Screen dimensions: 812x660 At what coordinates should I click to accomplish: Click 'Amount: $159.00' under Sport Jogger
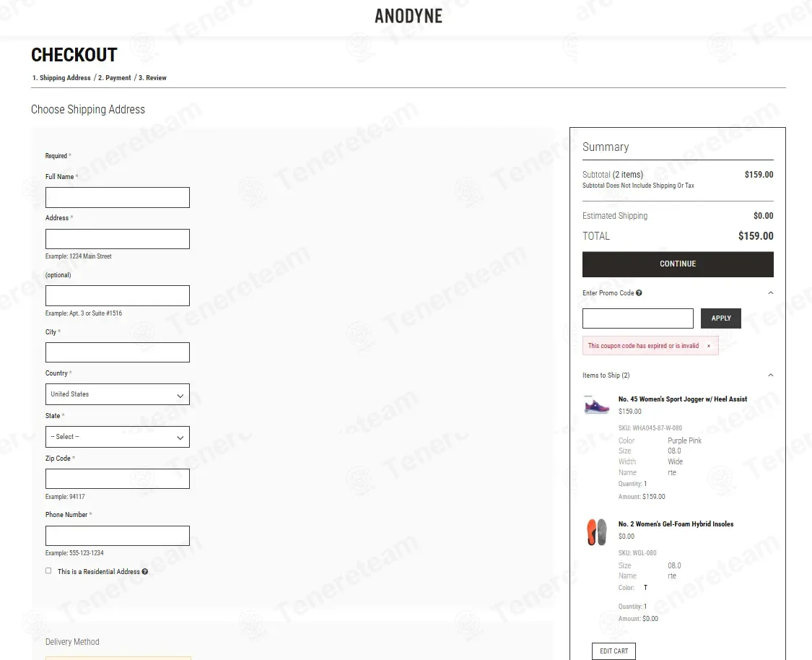[642, 496]
